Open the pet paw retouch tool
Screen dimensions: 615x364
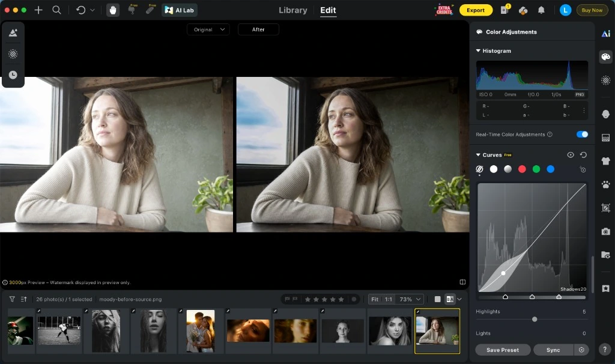[x=605, y=184]
